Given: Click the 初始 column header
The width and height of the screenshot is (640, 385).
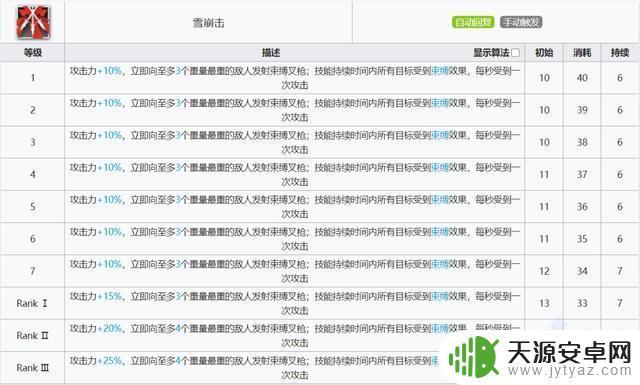Looking at the screenshot, I should [544, 53].
